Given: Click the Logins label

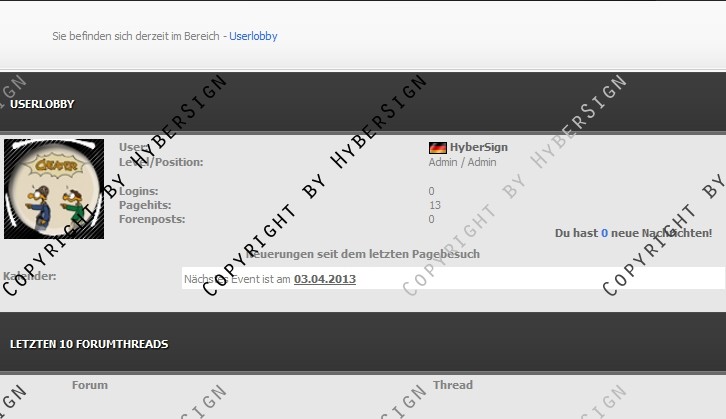Looking at the screenshot, I should pos(138,191).
